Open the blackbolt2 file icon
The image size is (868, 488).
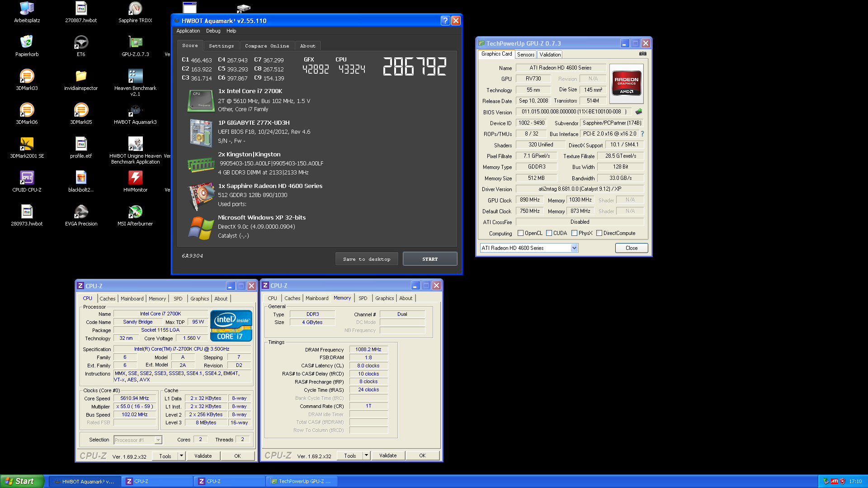pos(81,181)
